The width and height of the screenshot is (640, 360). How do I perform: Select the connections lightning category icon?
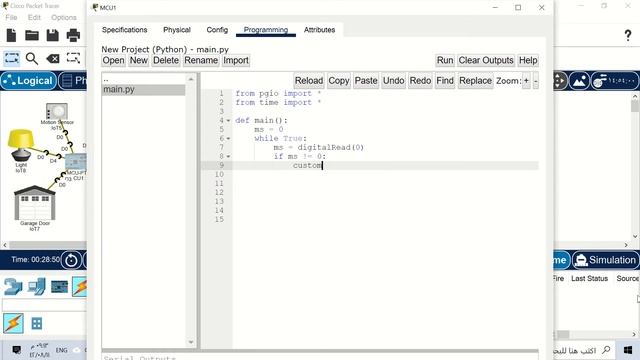(80, 286)
